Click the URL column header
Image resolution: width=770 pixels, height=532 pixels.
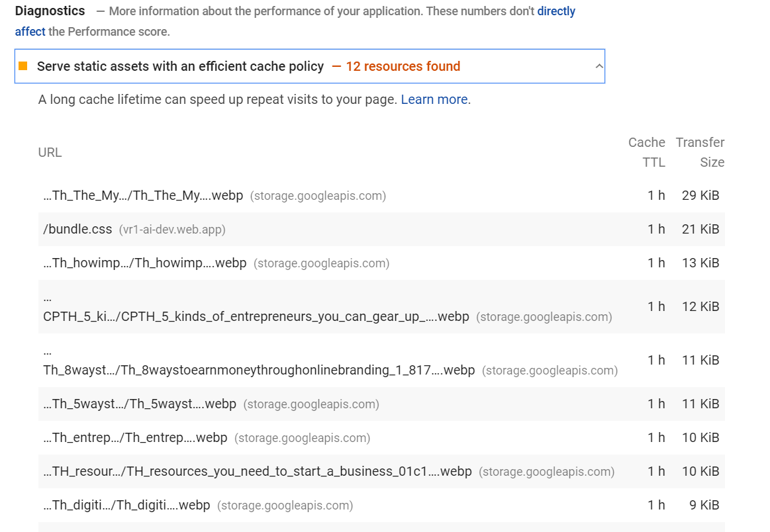click(50, 152)
